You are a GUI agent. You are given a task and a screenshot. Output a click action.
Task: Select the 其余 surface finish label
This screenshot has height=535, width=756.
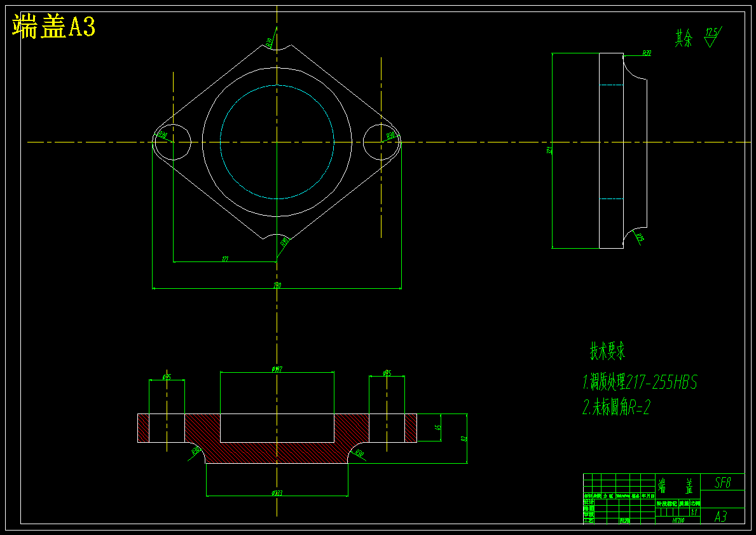coord(683,38)
